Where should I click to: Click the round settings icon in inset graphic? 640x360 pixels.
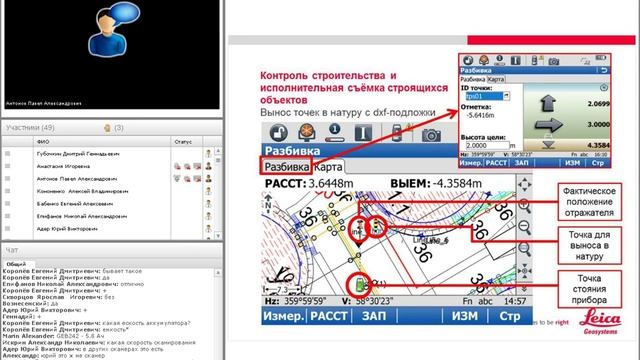pyautogui.click(x=604, y=87)
